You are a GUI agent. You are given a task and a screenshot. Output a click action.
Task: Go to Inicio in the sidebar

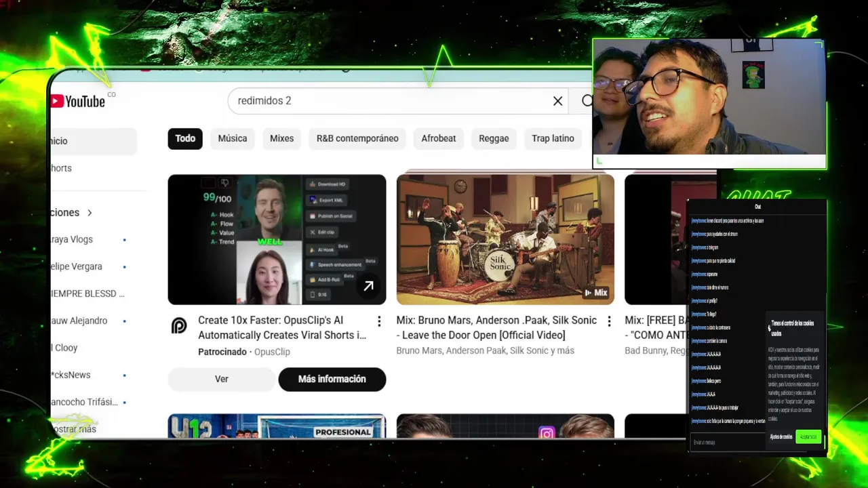[94, 141]
